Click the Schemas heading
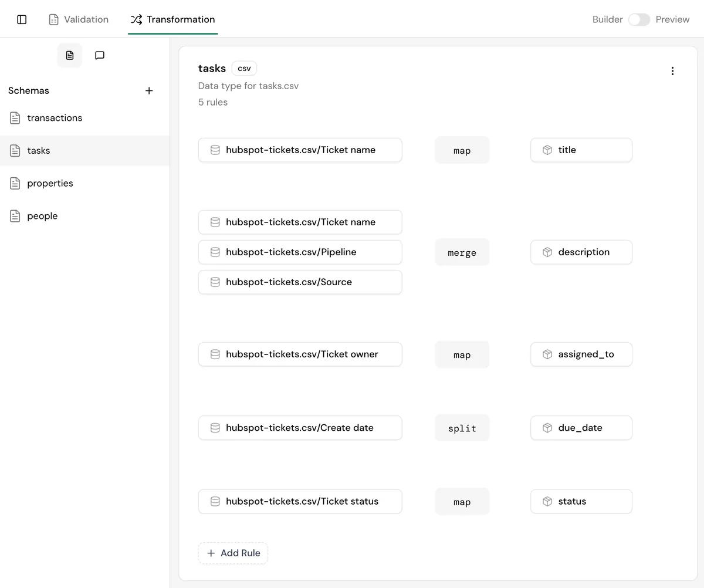 29,90
